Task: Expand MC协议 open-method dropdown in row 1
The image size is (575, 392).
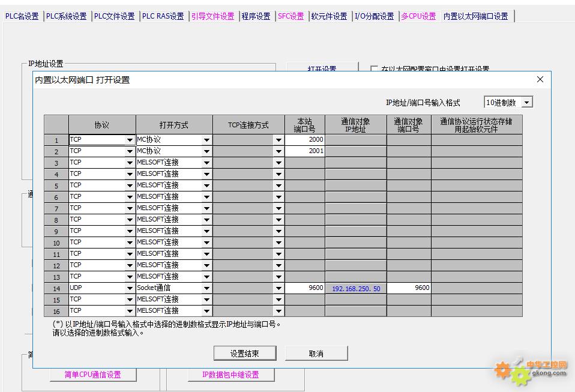Action: click(x=206, y=140)
